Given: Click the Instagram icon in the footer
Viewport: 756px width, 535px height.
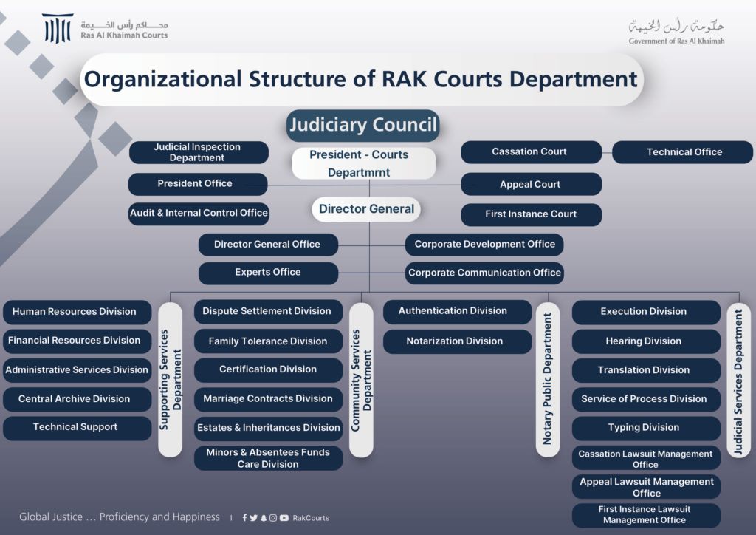Looking at the screenshot, I should [x=273, y=518].
